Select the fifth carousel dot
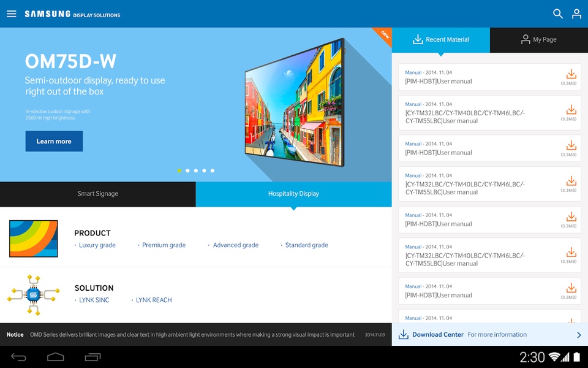This screenshot has height=368, width=588. 213,171
